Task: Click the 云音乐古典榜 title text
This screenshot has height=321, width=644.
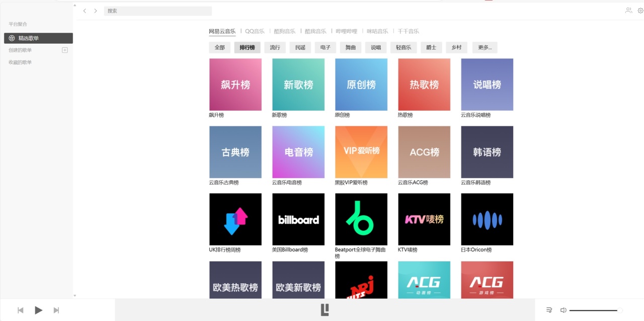Action: pyautogui.click(x=224, y=183)
